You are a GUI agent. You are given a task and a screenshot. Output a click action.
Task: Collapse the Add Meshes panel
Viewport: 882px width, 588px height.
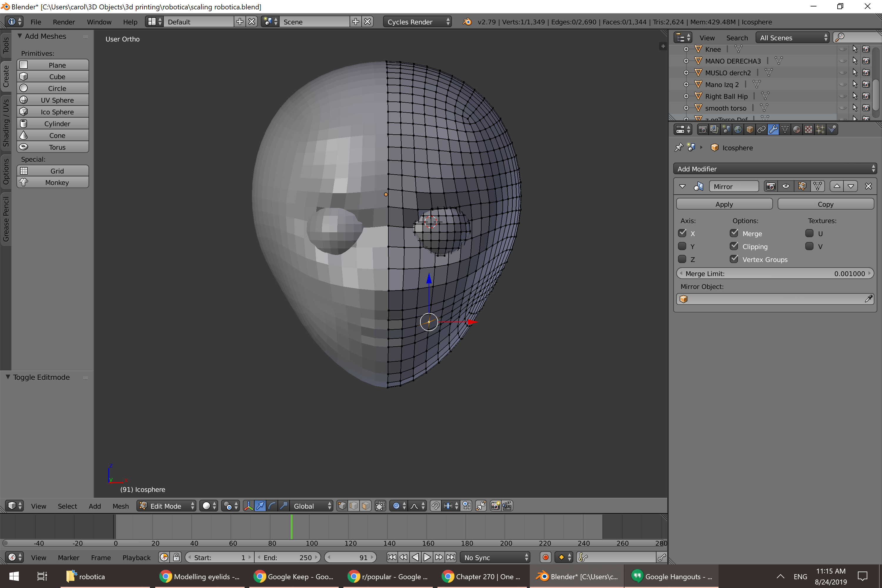pyautogui.click(x=19, y=36)
